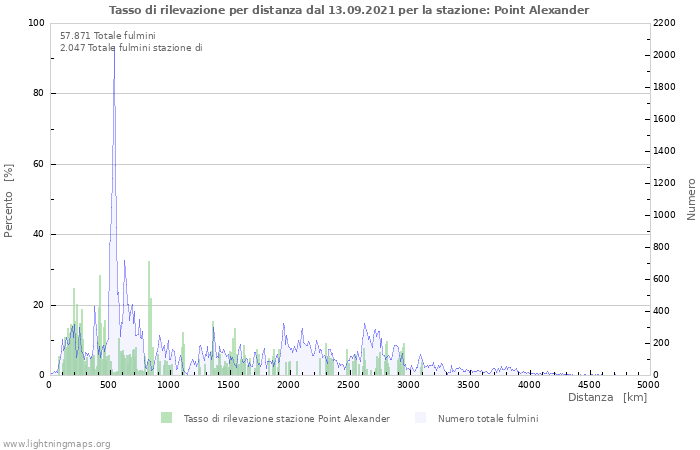
Task: Click the 'Percento [%]' left axis label
Action: 10,200
